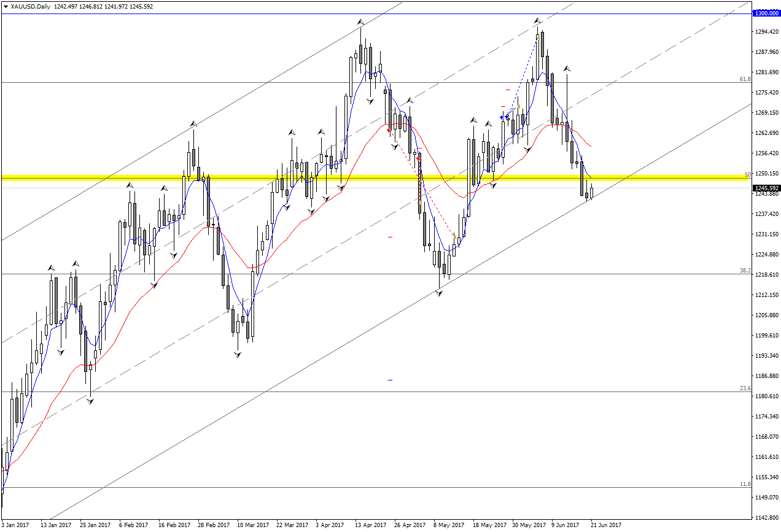Click the 1294.420 price axis value
This screenshot has width=781, height=532.
click(767, 31)
